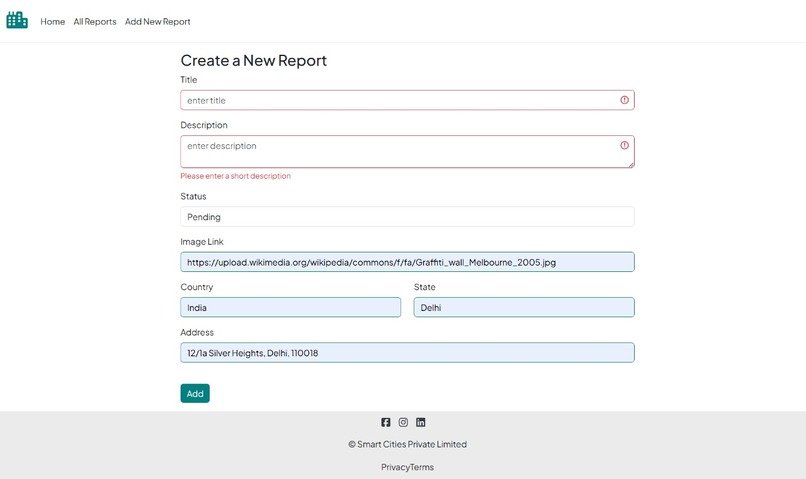
Task: Click into the Image Link field
Action: pos(407,262)
